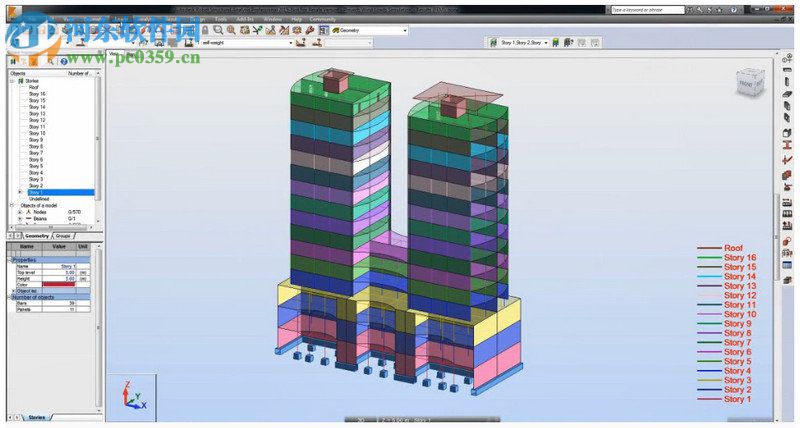The image size is (800, 428).
Task: Switch to the Groups tab
Action: [x=63, y=236]
